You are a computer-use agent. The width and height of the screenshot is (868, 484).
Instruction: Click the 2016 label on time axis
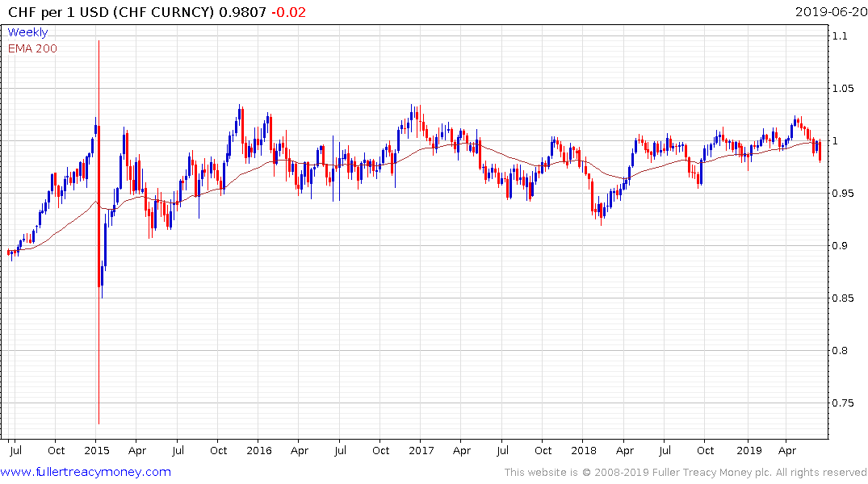coord(259,451)
